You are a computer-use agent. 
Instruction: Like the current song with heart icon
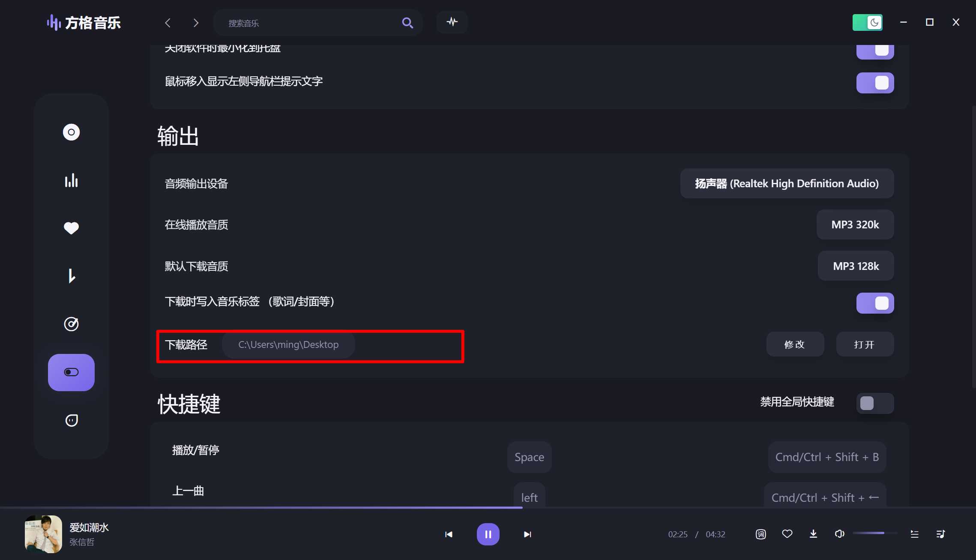(787, 534)
